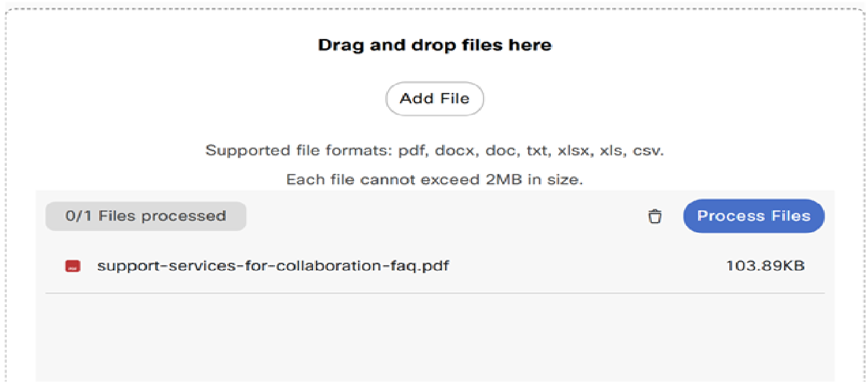Click the .pdf extension in the file name
The height and width of the screenshot is (384, 868).
[x=434, y=266]
